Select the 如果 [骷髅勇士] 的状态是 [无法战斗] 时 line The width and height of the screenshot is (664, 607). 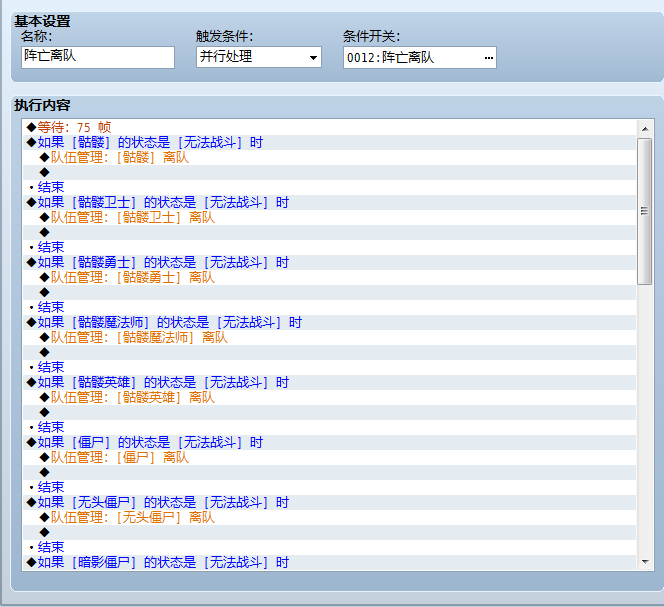coord(329,263)
